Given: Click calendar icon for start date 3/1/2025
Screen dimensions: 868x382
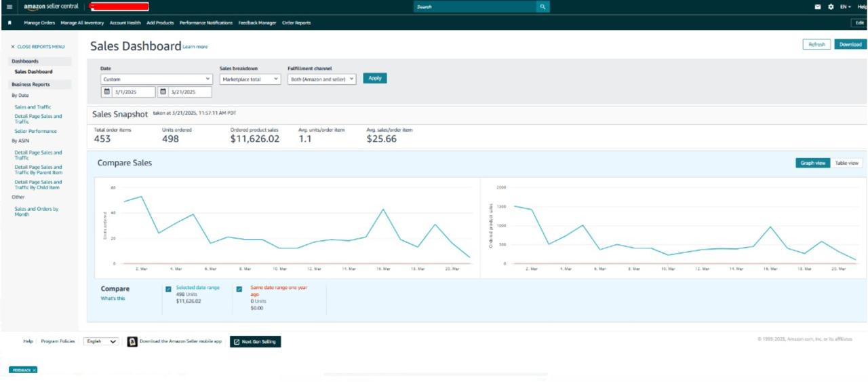Looking at the screenshot, I should pyautogui.click(x=106, y=92).
